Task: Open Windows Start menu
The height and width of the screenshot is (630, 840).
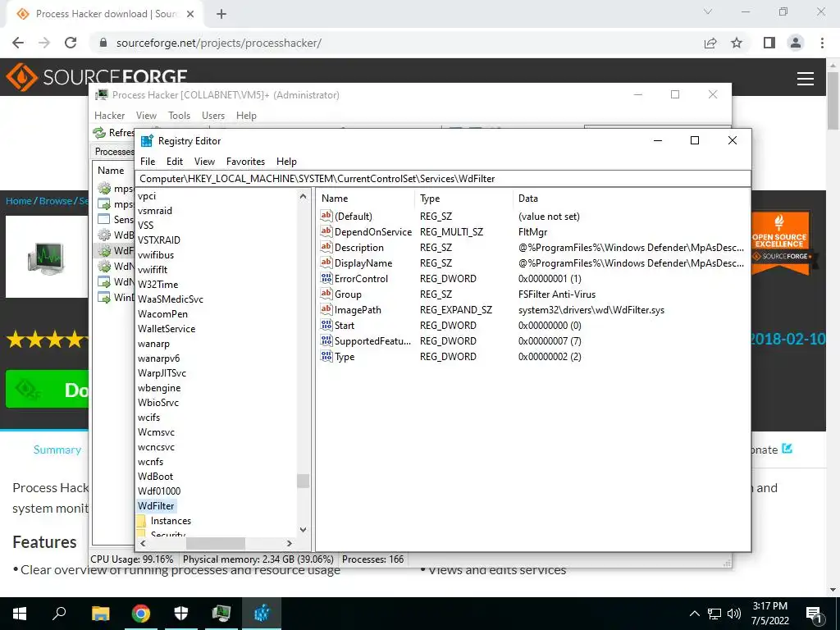Action: [20, 614]
